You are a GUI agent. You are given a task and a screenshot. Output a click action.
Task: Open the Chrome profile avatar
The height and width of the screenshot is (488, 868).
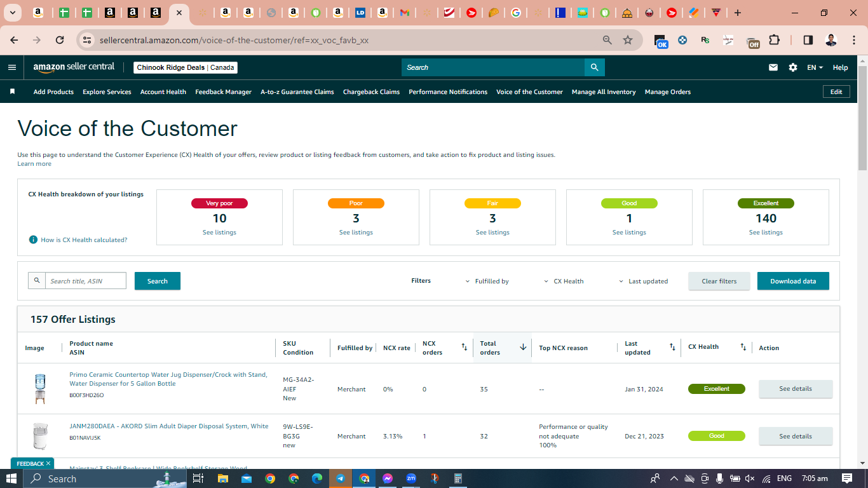coord(831,40)
